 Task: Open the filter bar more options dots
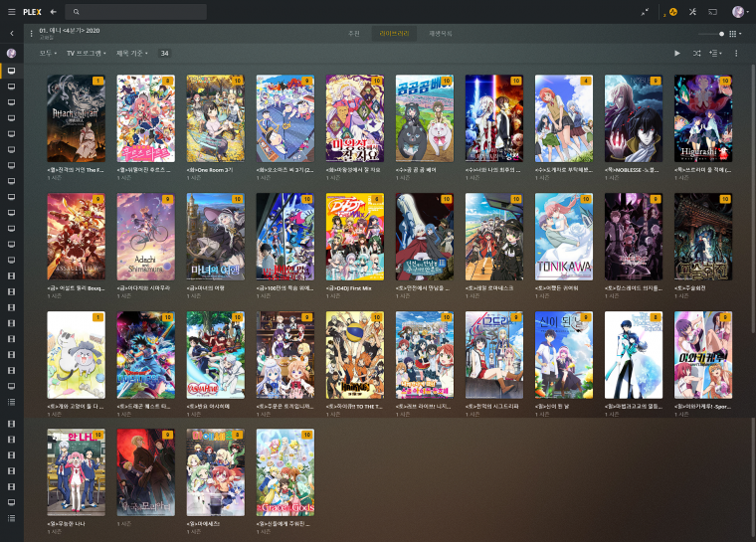pos(736,53)
